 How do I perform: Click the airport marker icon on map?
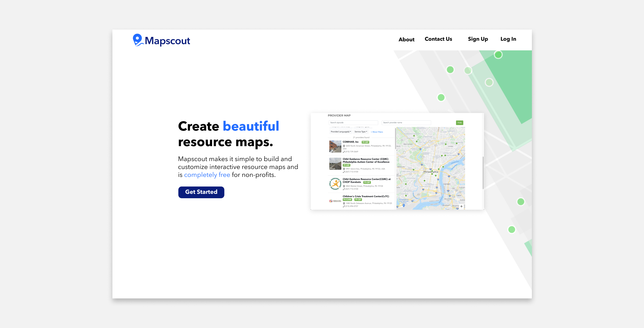tap(404, 205)
